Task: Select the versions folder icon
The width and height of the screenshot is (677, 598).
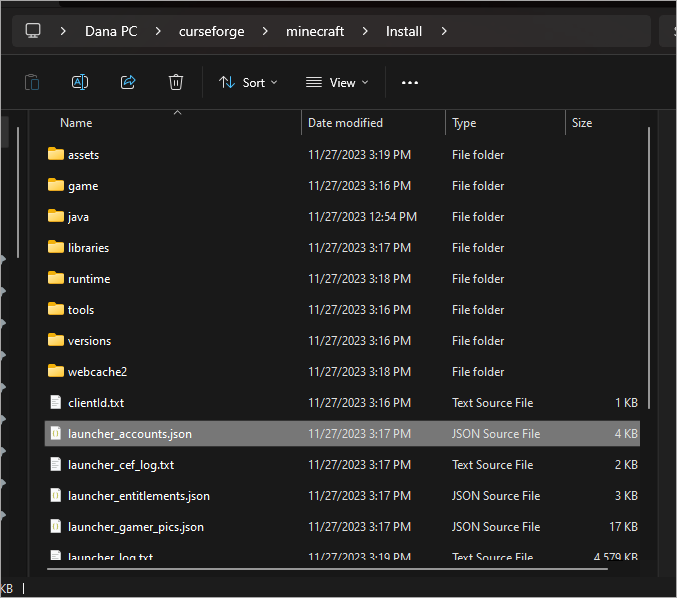Action: pos(56,340)
